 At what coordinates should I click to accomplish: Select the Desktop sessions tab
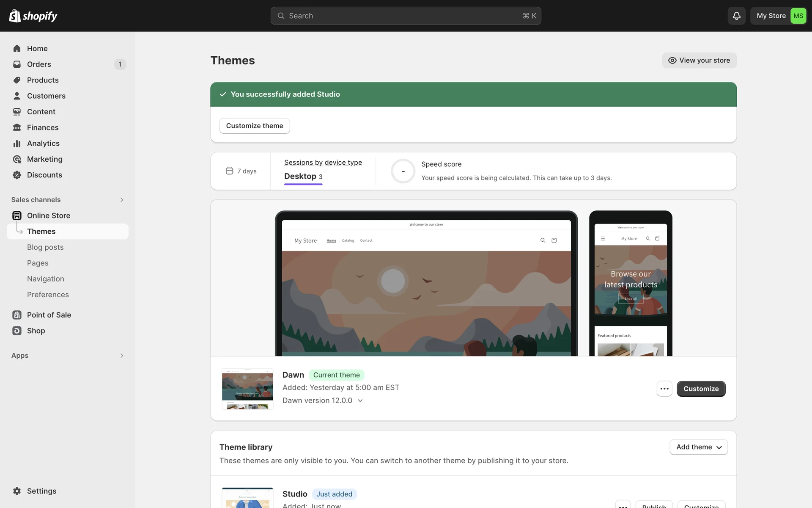click(x=303, y=176)
